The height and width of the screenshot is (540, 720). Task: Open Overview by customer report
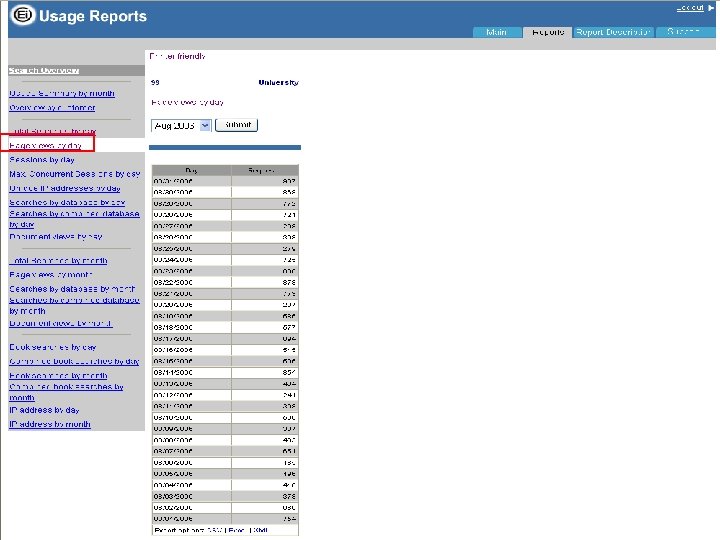point(52,107)
